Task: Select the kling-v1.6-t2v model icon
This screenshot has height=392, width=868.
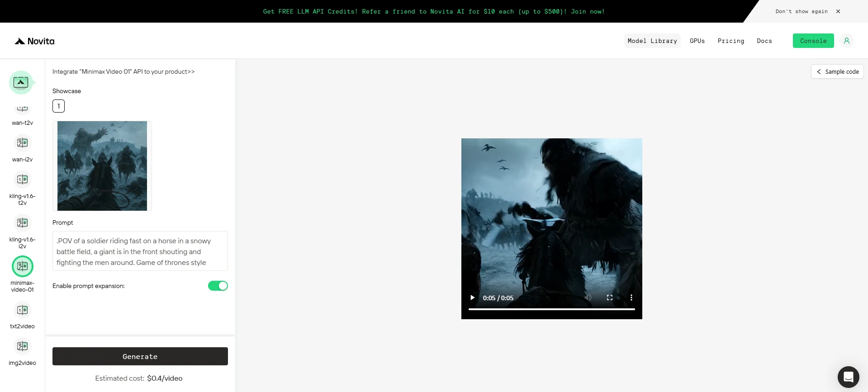Action: coord(22,179)
